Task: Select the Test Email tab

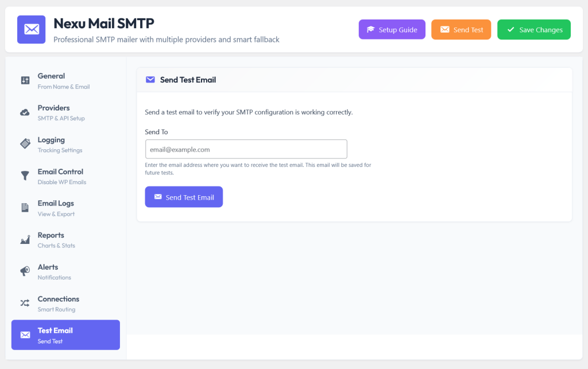Action: 65,335
